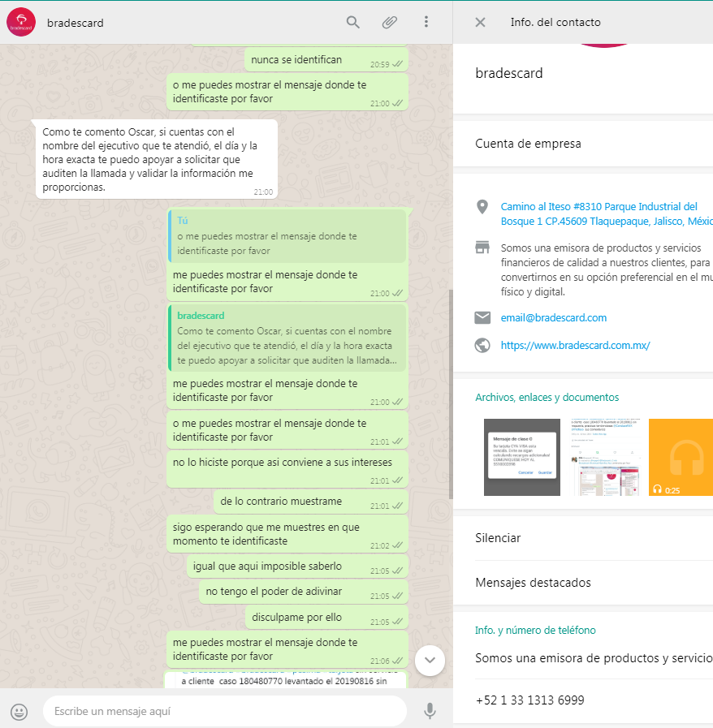Click the quoted bradescard reply preview

coord(287,338)
